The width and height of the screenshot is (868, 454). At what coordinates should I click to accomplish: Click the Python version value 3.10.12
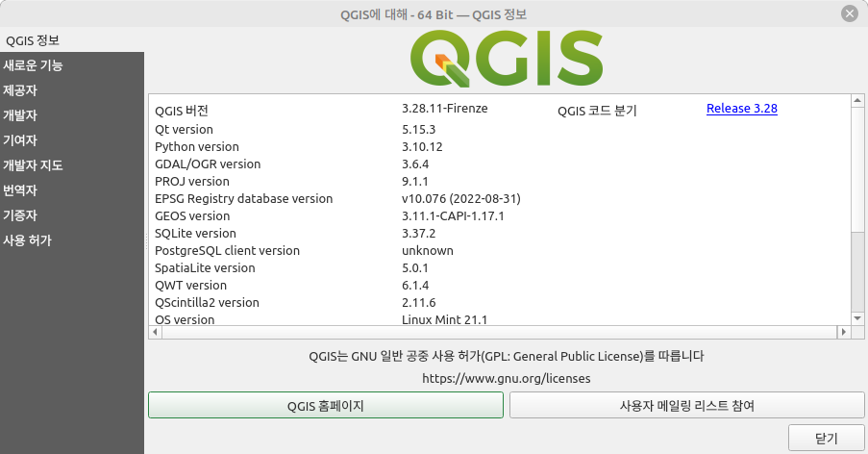(x=422, y=147)
